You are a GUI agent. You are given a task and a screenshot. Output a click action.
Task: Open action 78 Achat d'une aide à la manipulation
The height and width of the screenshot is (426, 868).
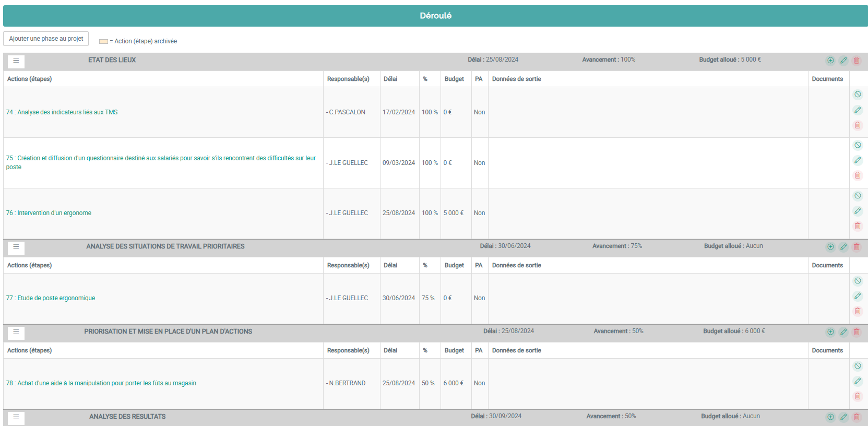(101, 383)
